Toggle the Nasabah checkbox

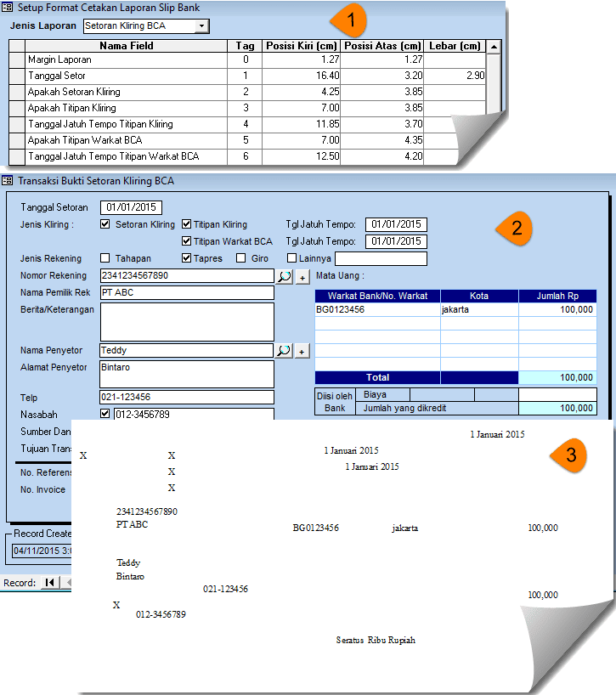tap(105, 414)
